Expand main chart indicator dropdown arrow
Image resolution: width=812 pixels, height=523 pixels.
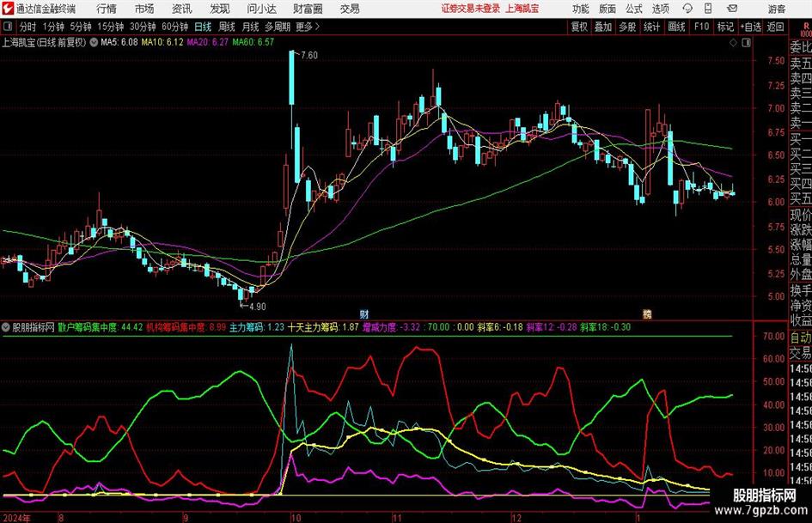click(94, 42)
